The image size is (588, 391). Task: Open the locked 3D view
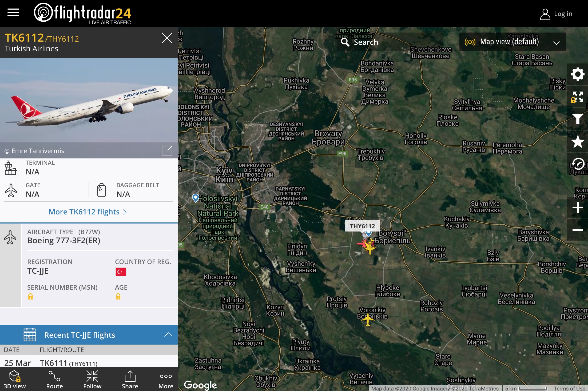pyautogui.click(x=15, y=380)
